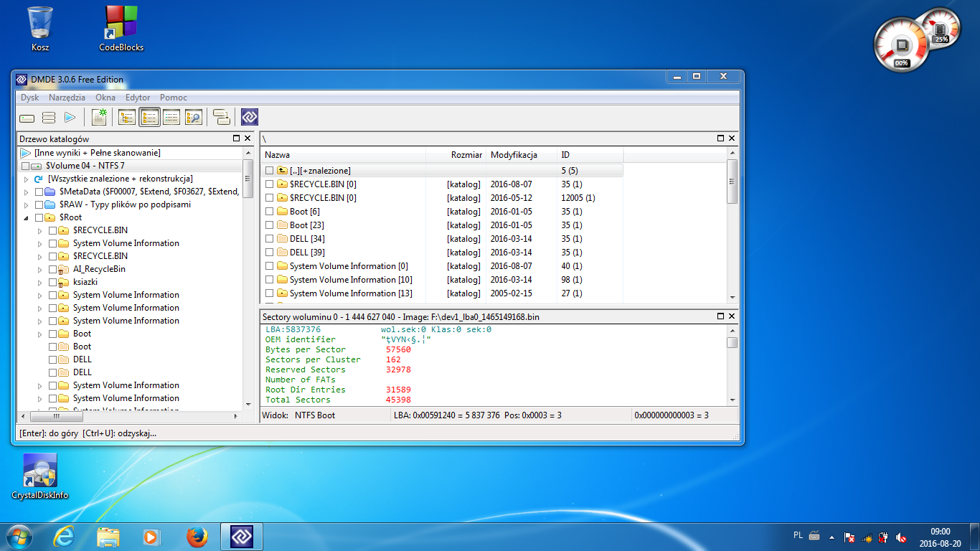Open the disk editor view toolbar icon
The image size is (980, 551).
[171, 118]
